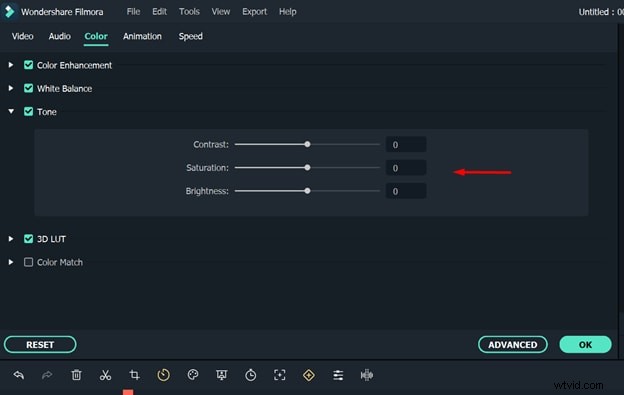Screen dimensions: 624x395
Task: Expand the Color Enhancement section arrow
Action: [x=11, y=65]
